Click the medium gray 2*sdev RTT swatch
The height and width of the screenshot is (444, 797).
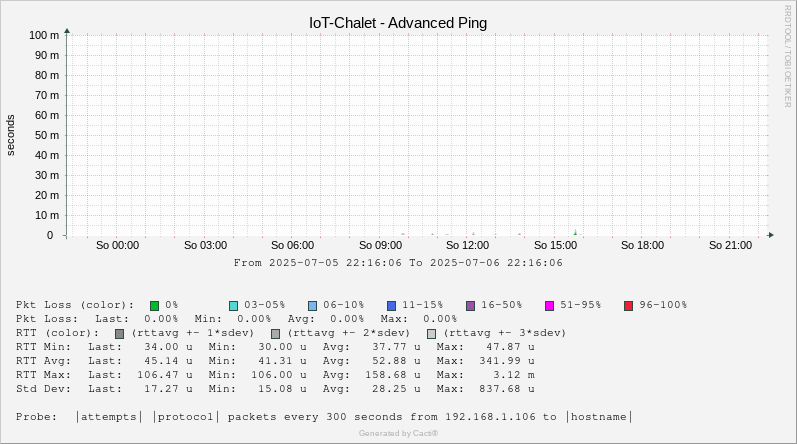275,334
